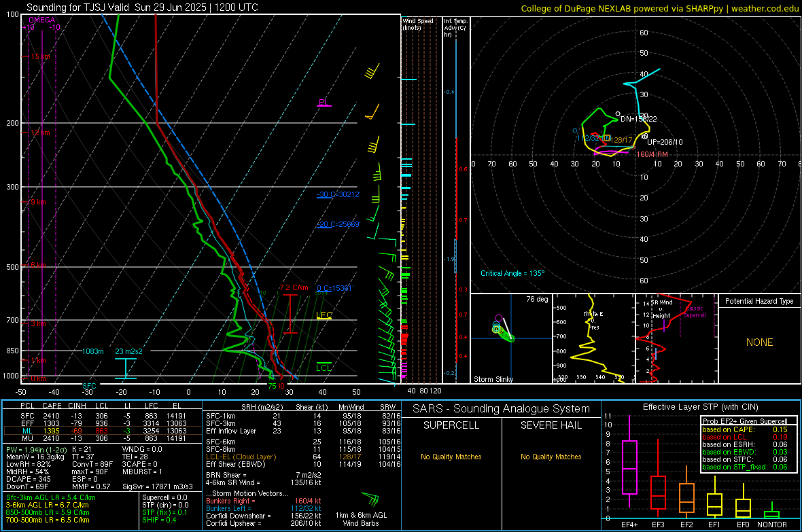Click the 12 km height marker
Screen dimensions: 802x532
(40, 132)
